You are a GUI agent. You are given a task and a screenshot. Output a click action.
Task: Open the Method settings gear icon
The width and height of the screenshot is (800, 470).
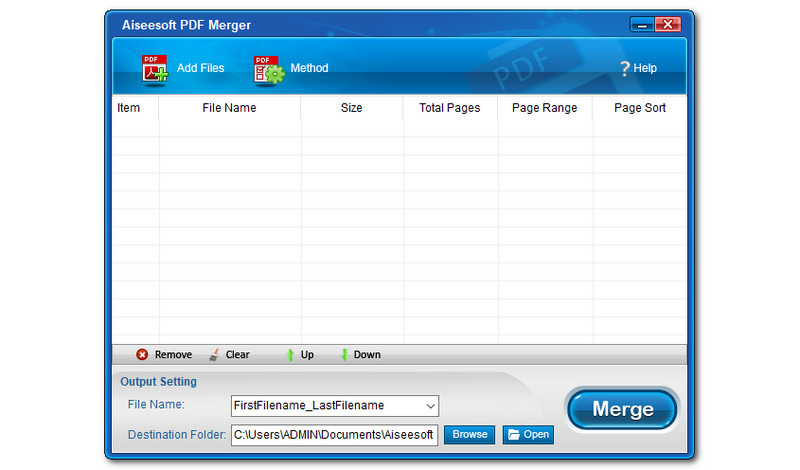(x=268, y=70)
